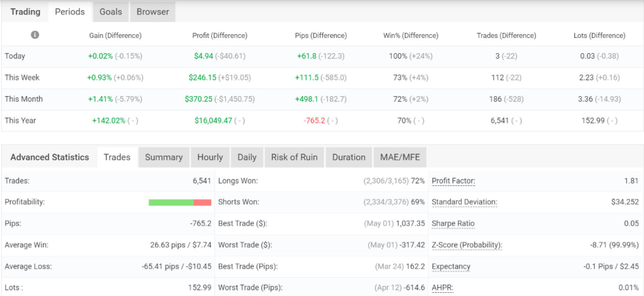Screen dimensions: 644x296
Task: Open the Sharpe Ratio definition link
Action: point(453,223)
